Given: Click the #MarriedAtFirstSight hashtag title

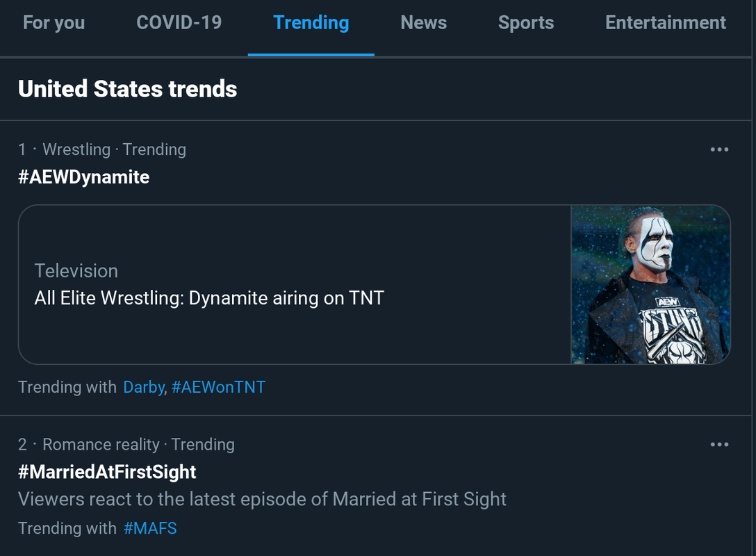Looking at the screenshot, I should (107, 473).
